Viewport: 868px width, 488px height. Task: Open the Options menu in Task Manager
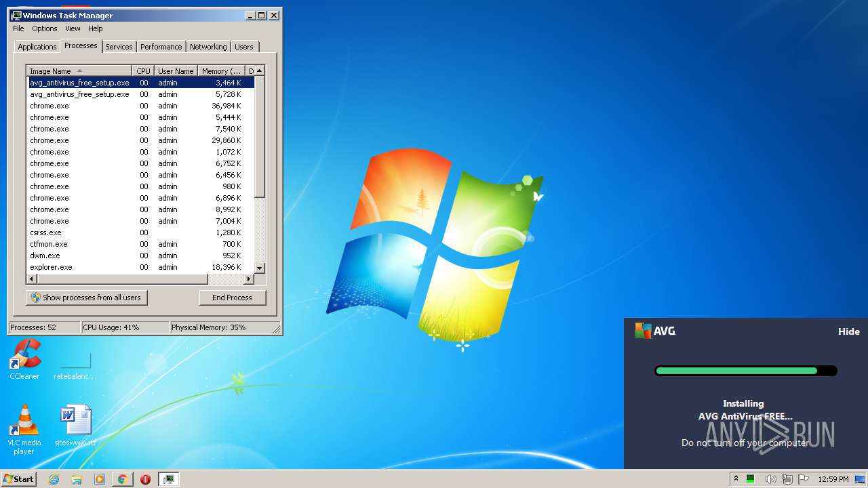tap(45, 28)
